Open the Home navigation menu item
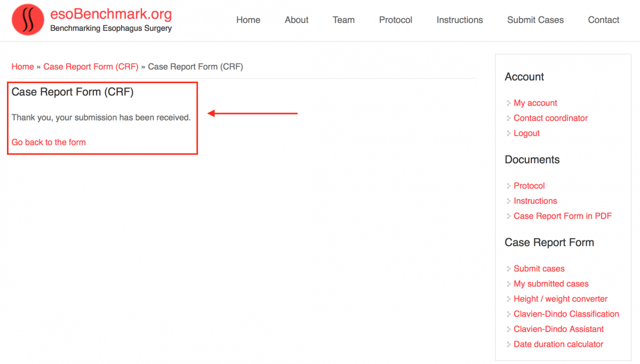Screen dimensions: 640x364 click(x=248, y=20)
